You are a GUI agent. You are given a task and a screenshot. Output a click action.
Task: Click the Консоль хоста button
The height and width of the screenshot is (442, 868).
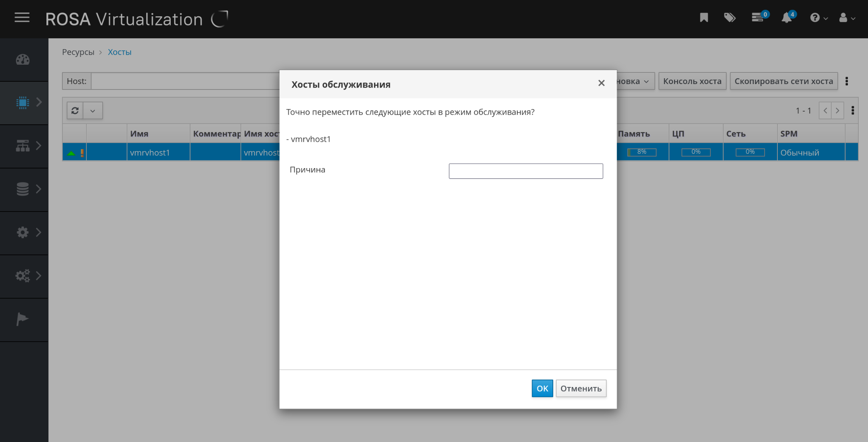click(692, 81)
